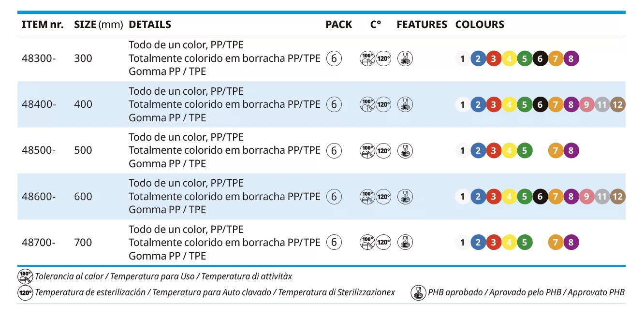Click the 120° sterilization icon in the legend
644x318 pixels.
25,292
